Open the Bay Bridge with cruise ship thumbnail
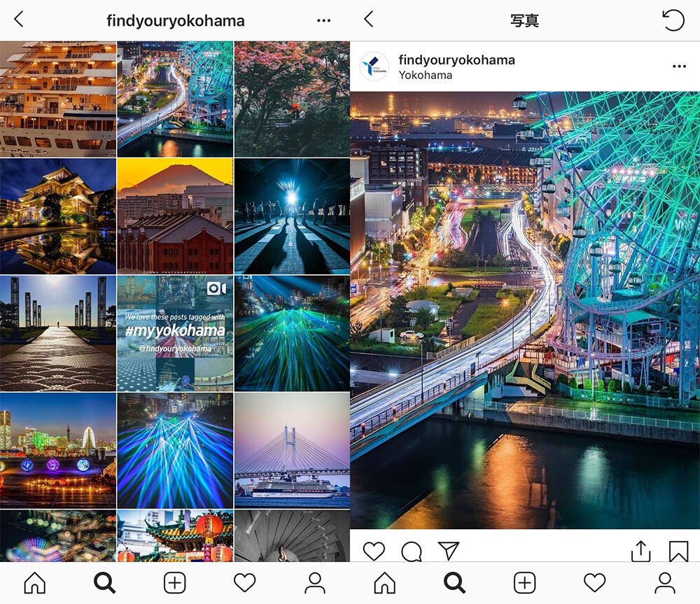The width and height of the screenshot is (700, 604). click(x=293, y=451)
